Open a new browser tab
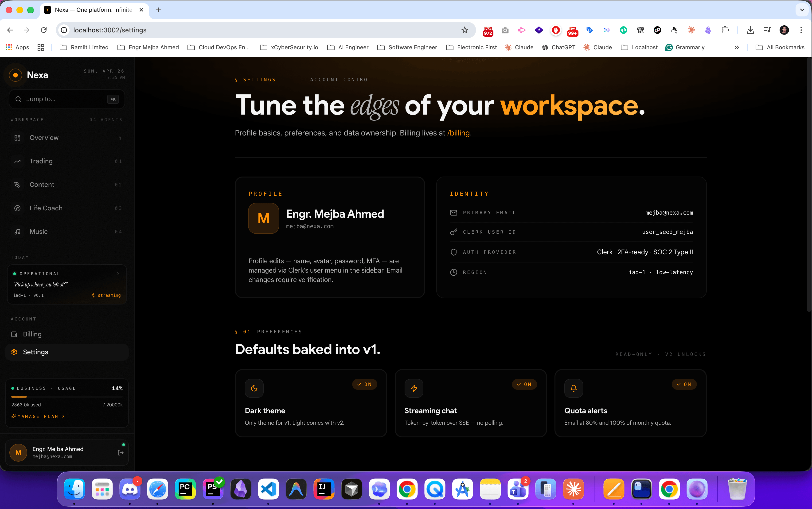The width and height of the screenshot is (812, 509). tap(158, 10)
